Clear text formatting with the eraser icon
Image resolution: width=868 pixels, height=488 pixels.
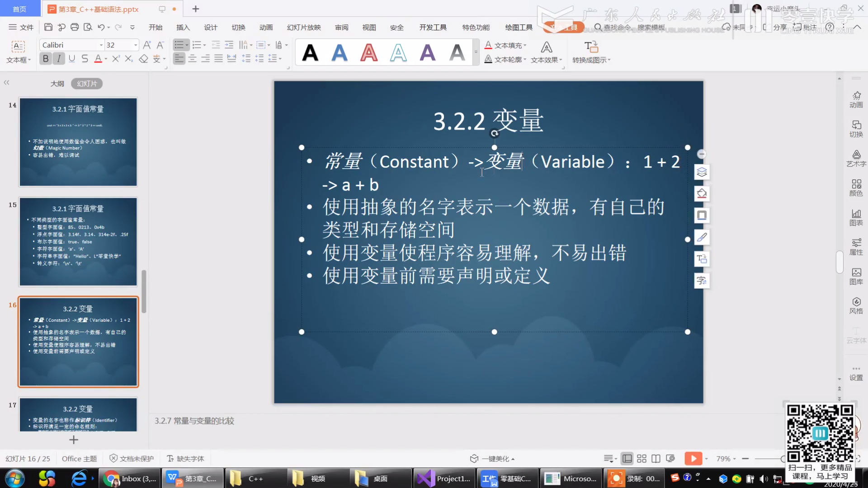coord(143,59)
